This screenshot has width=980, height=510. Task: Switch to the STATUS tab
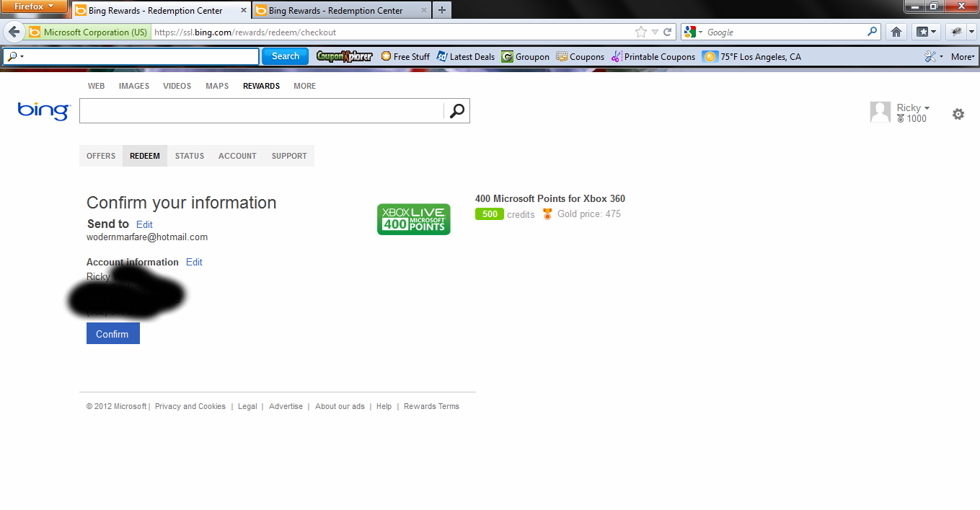click(190, 156)
